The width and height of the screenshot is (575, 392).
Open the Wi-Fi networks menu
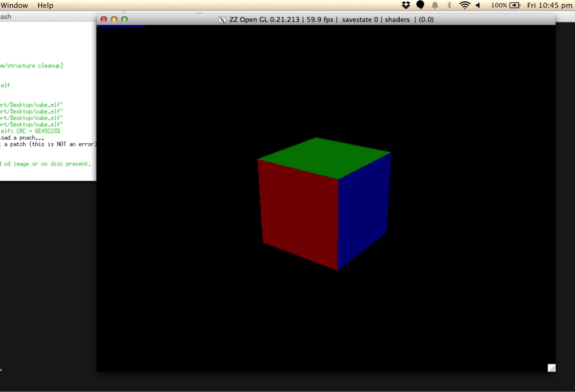(x=465, y=5)
